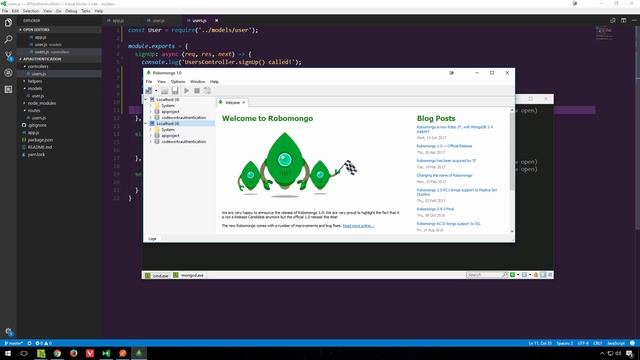Open README.md in the Explorer
The height and width of the screenshot is (360, 640).
click(x=40, y=147)
